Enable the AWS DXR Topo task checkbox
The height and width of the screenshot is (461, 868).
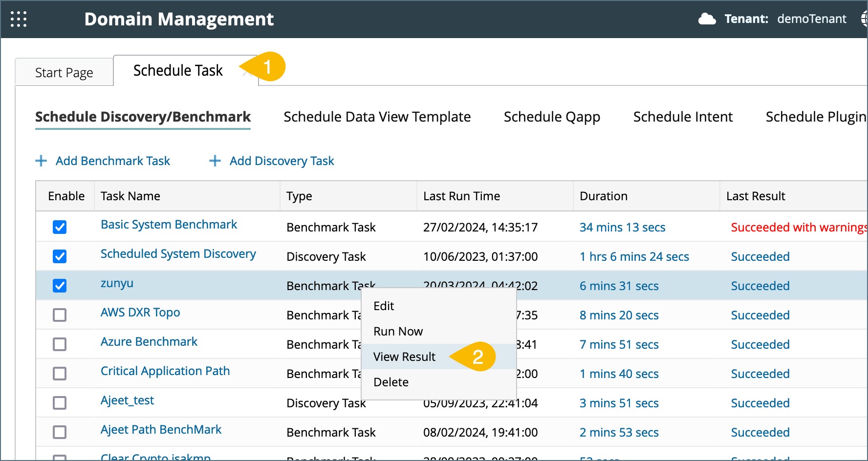pyautogui.click(x=60, y=315)
